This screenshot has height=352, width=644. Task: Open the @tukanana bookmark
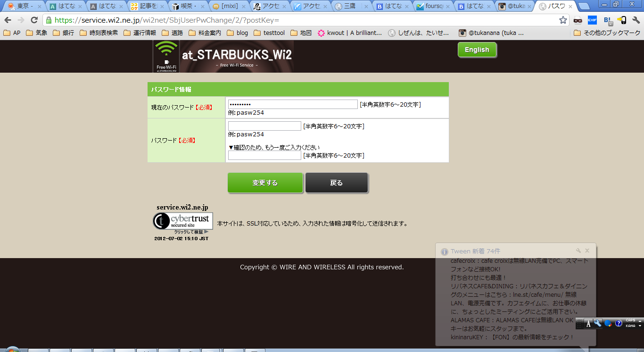[x=491, y=33]
